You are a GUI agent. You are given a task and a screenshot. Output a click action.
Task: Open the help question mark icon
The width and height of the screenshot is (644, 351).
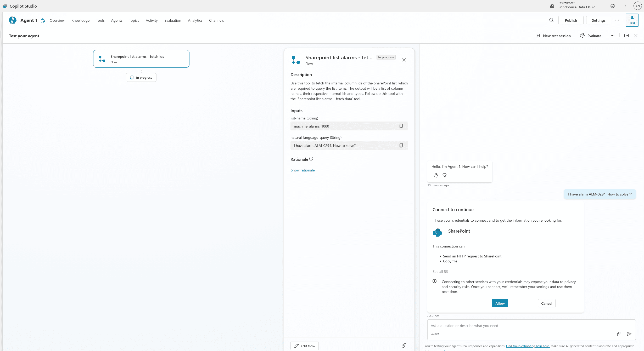click(x=625, y=6)
